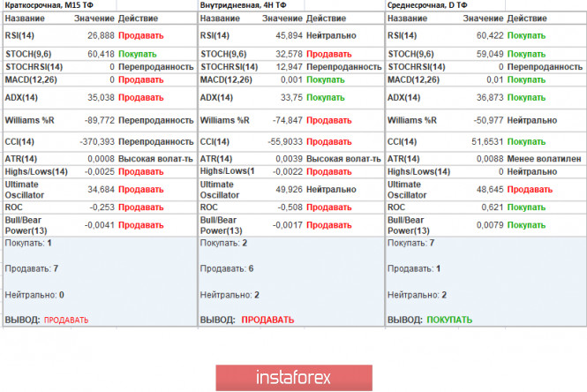The height and width of the screenshot is (392, 587).
Task: Select the Внутридневная, 4H ТФ header
Action: (243, 5)
